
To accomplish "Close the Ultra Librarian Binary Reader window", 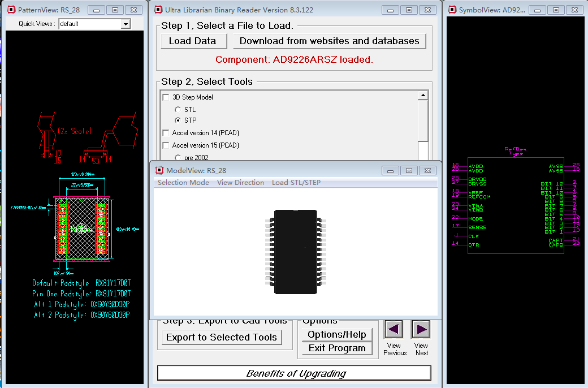I will coord(427,10).
